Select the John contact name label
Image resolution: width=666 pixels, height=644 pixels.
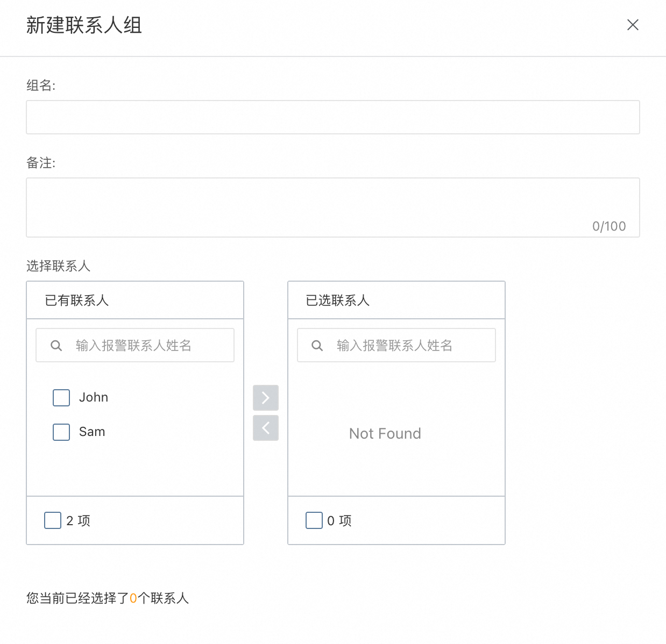click(x=94, y=397)
